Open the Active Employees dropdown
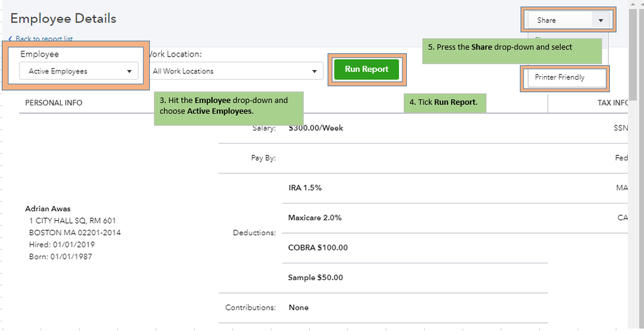The image size is (644, 331). click(79, 71)
